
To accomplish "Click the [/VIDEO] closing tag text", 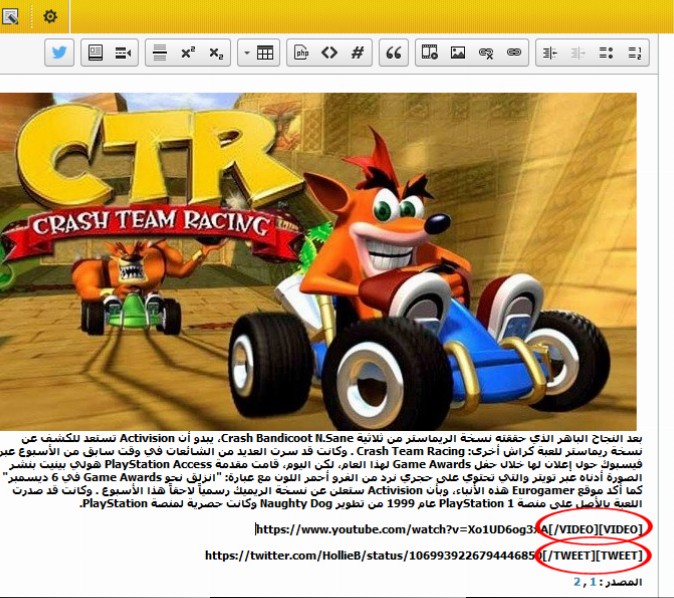I will point(574,529).
